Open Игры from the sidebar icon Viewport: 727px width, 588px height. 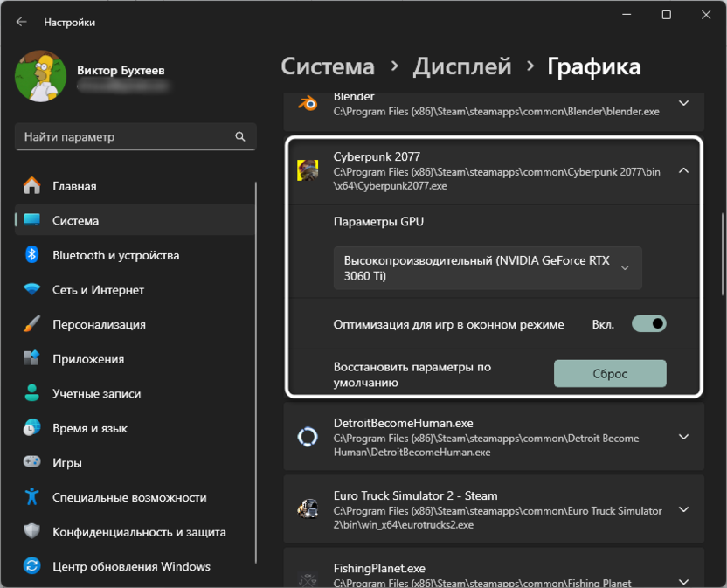tap(31, 462)
